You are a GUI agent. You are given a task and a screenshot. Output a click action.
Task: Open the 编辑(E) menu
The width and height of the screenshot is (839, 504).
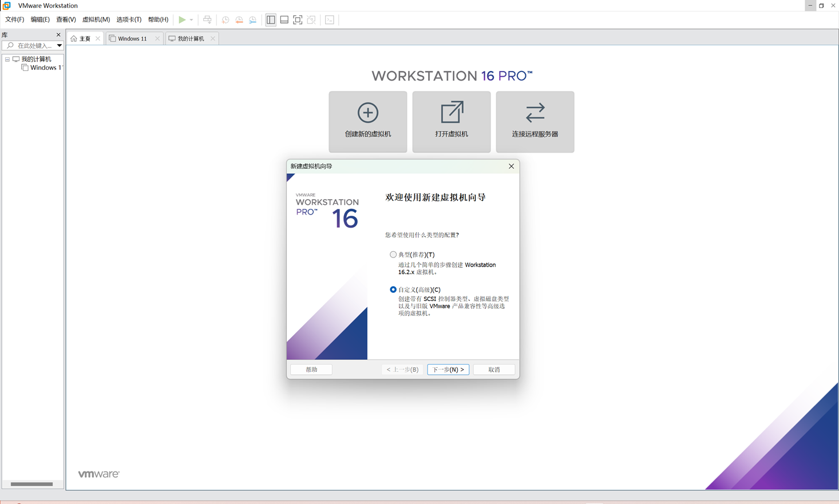click(x=40, y=19)
